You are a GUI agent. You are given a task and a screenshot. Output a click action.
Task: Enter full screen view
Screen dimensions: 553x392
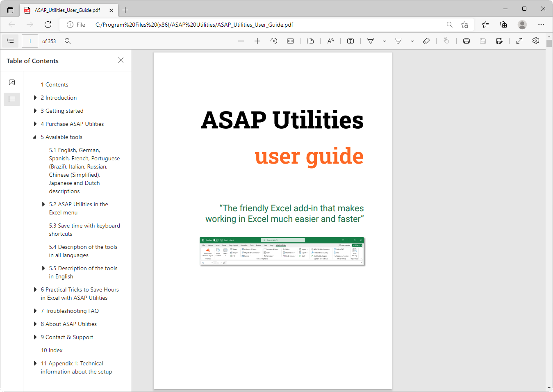click(519, 41)
